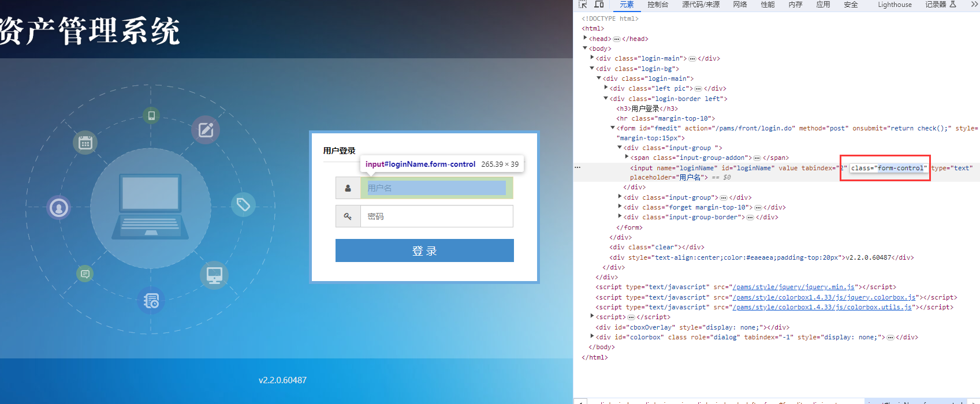980x404 pixels.
Task: Open the 元素 Elements tab
Action: 627,5
